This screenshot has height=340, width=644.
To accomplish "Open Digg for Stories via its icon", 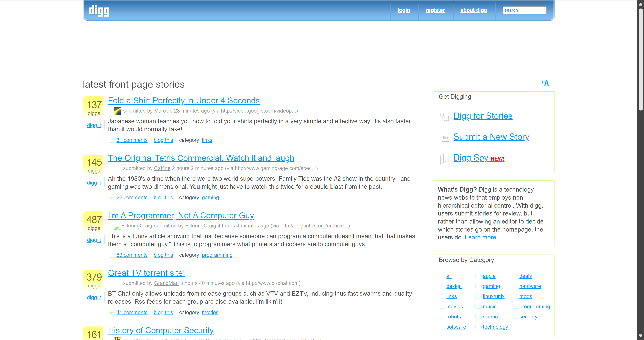I will click(x=445, y=116).
